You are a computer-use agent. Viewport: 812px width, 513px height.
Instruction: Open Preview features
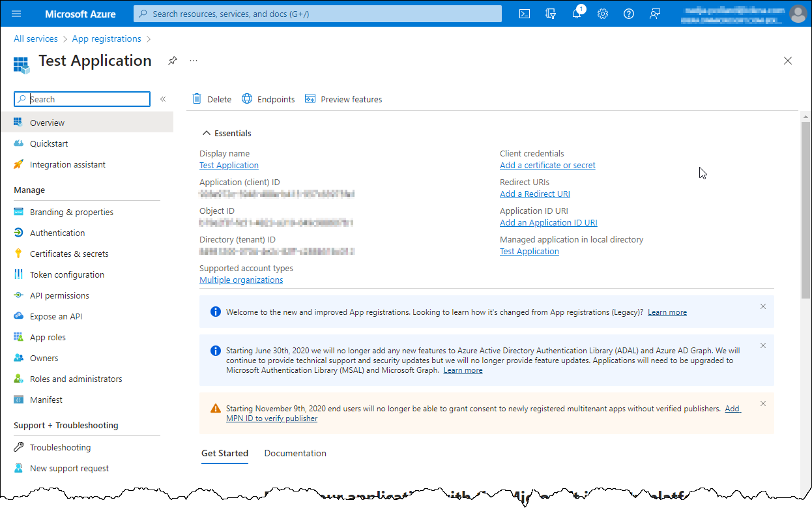[343, 99]
